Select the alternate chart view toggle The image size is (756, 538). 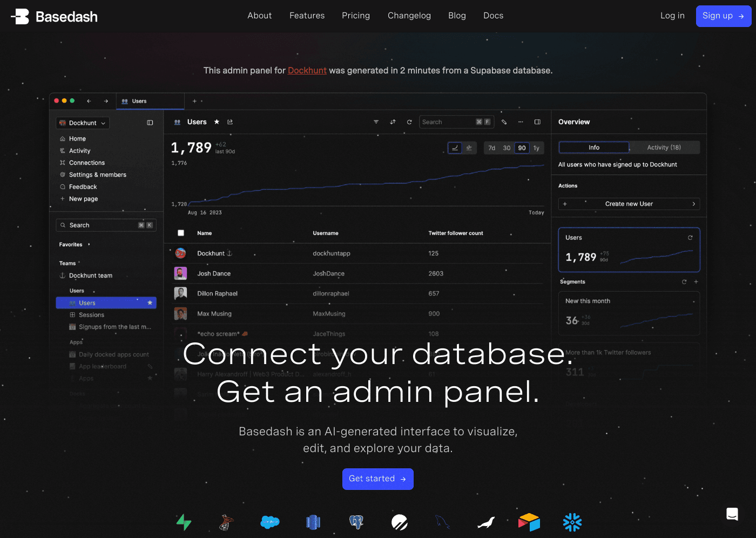pyautogui.click(x=469, y=148)
